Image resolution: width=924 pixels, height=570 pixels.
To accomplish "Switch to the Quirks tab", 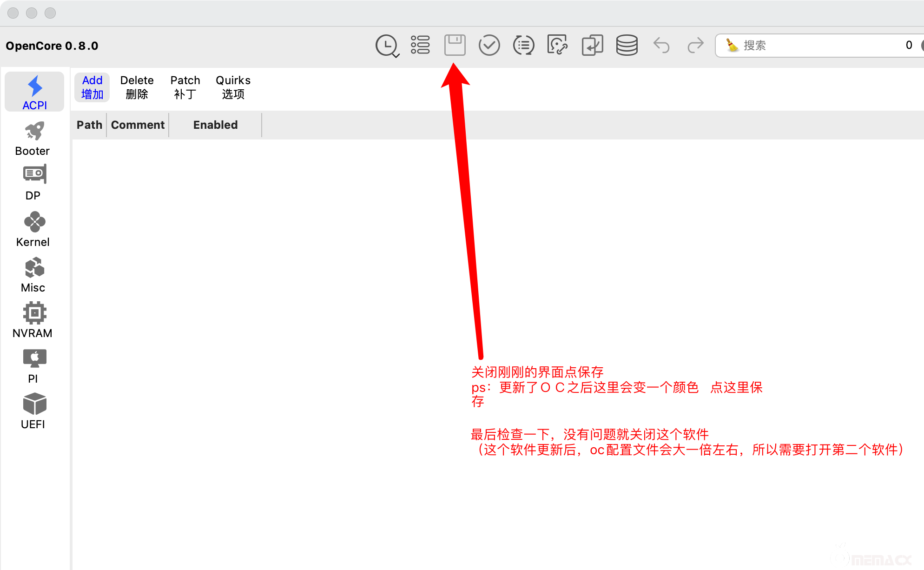I will click(x=233, y=87).
